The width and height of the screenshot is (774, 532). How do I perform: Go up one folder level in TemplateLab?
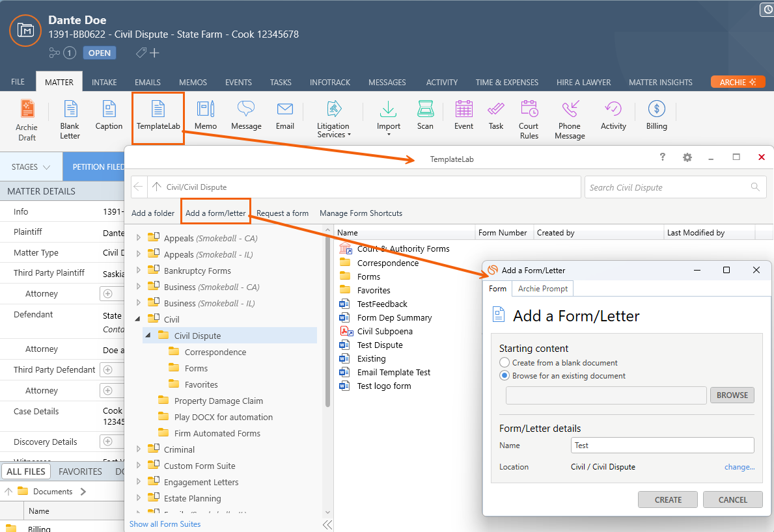pyautogui.click(x=156, y=187)
